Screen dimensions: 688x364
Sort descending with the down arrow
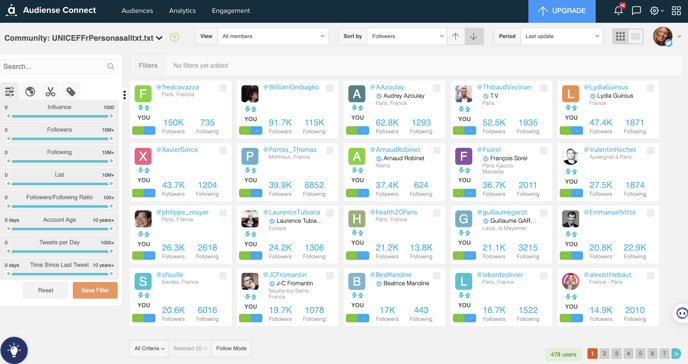[x=474, y=36]
